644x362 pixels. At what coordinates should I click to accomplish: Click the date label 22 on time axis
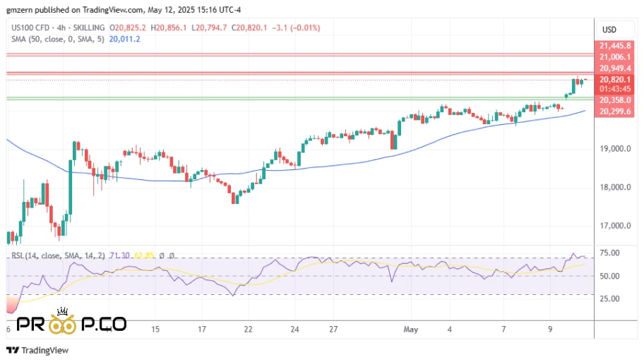(248, 329)
